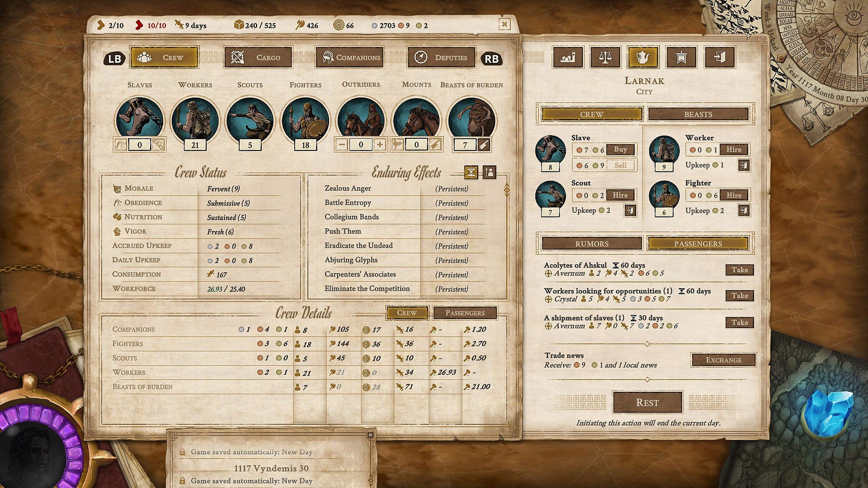Viewport: 868px width, 488px height.
Task: Open the Cargo tab
Action: [258, 57]
